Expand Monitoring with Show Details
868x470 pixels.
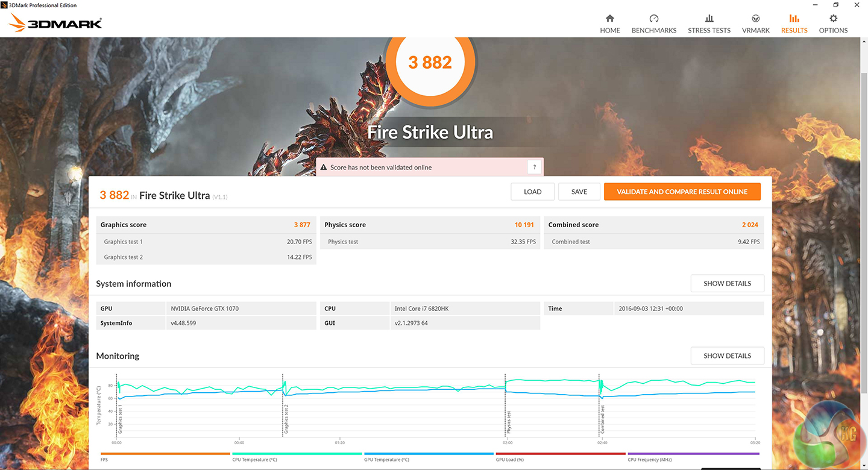pos(727,356)
